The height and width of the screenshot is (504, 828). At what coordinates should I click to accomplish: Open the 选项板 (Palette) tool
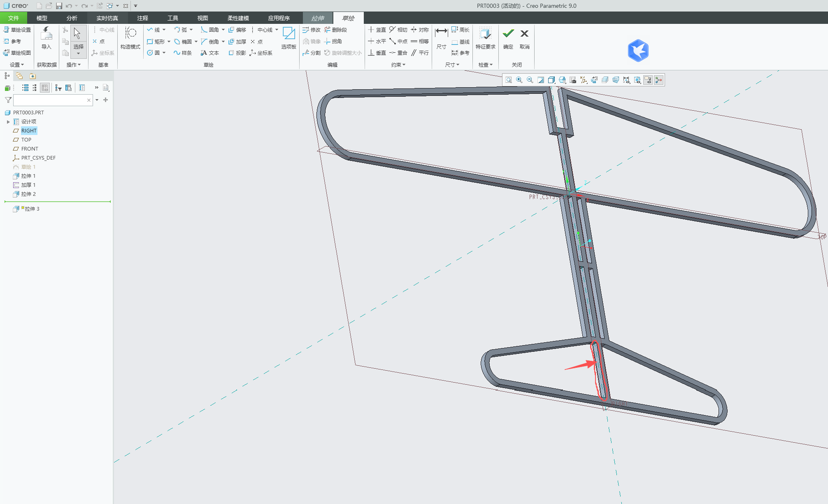[x=289, y=38]
